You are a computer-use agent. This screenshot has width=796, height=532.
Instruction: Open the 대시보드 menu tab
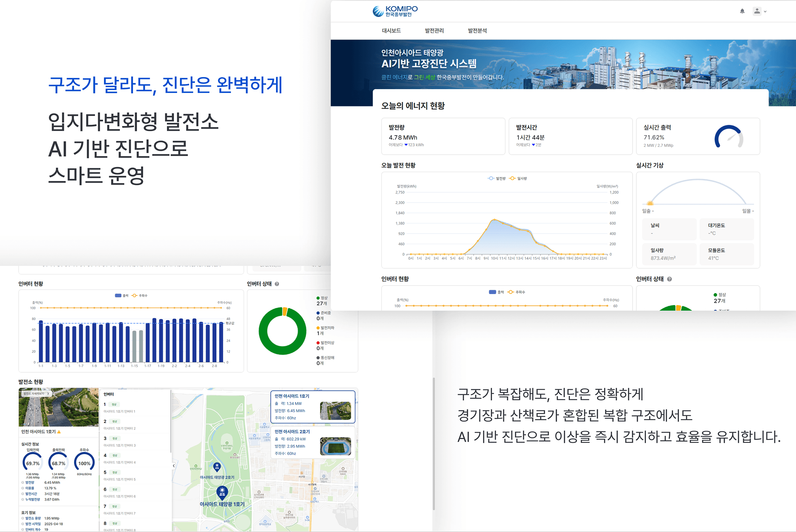click(391, 31)
